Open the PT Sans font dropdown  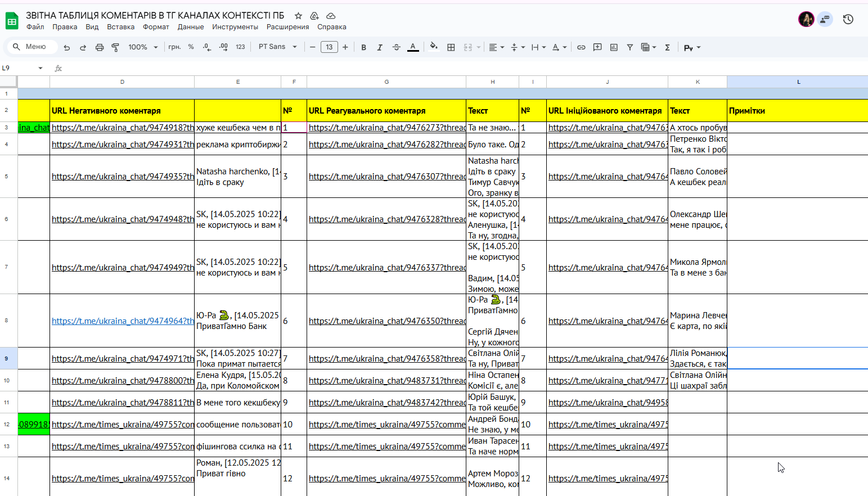(x=277, y=47)
